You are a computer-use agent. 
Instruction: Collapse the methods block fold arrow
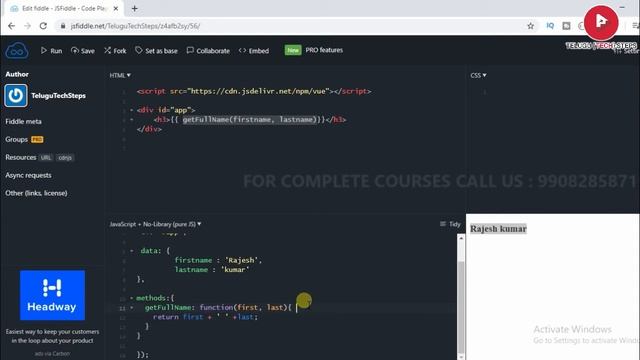coord(131,298)
